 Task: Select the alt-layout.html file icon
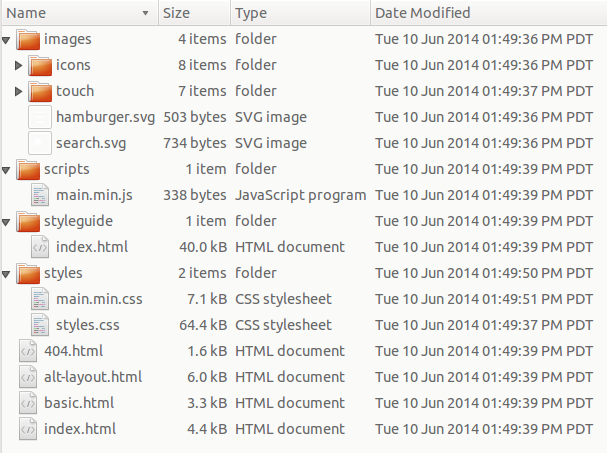[x=28, y=377]
